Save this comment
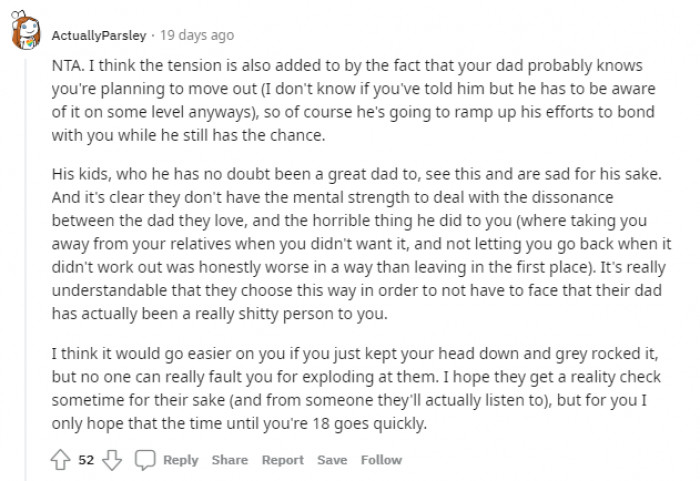700x481 pixels. [x=332, y=460]
